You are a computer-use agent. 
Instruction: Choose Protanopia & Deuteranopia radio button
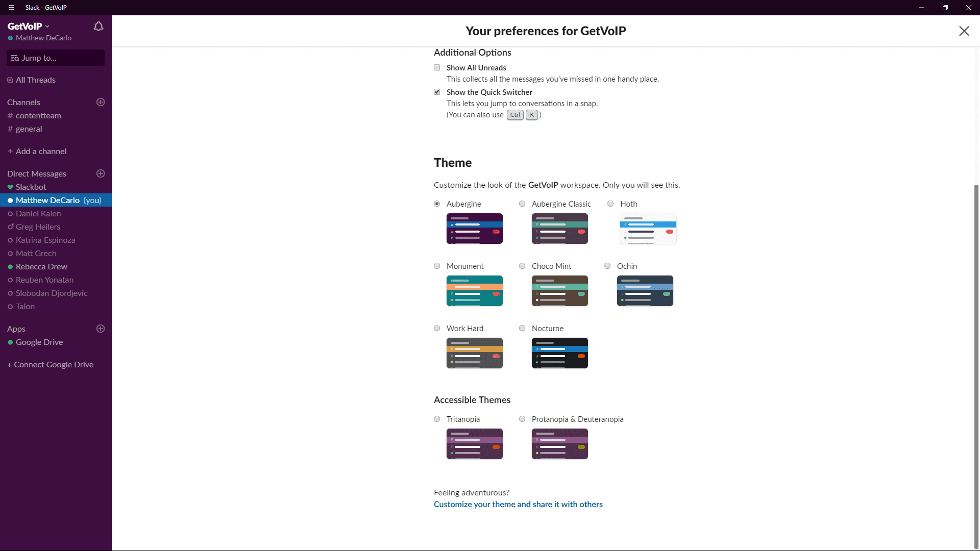click(522, 419)
